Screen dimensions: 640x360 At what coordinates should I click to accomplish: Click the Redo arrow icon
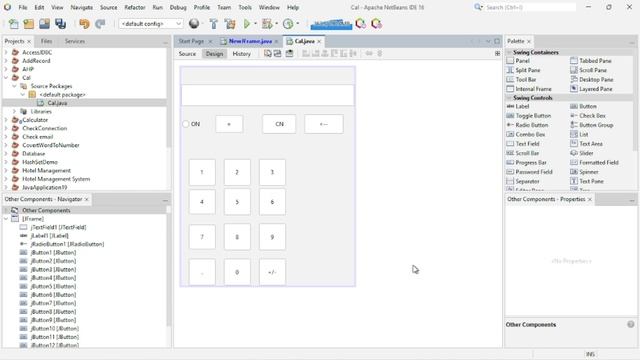[100, 24]
